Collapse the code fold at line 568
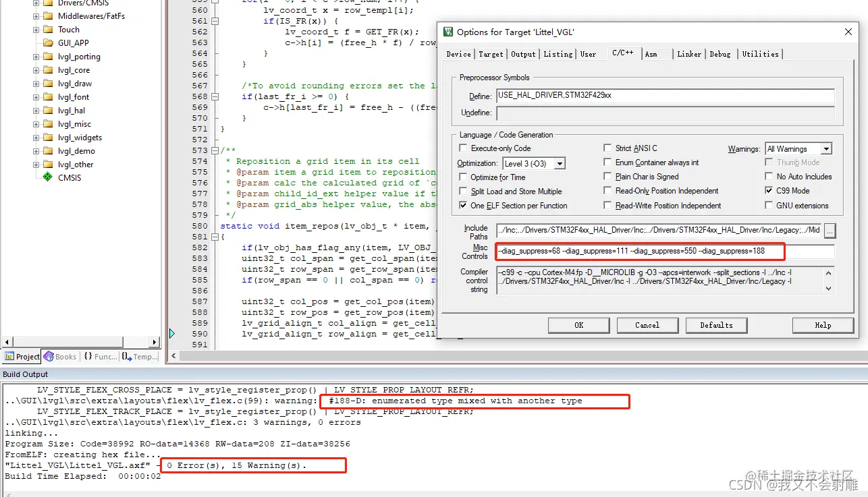Viewport: 868px width, 497px height. 215,96
